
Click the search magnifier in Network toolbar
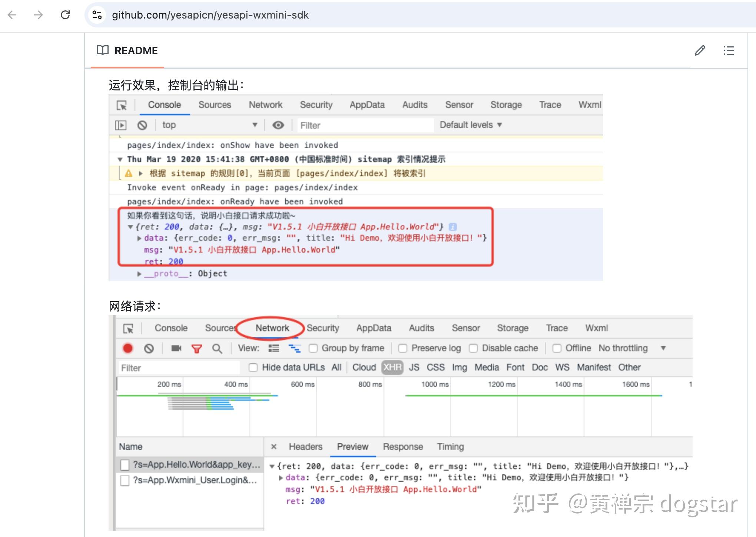click(x=218, y=348)
